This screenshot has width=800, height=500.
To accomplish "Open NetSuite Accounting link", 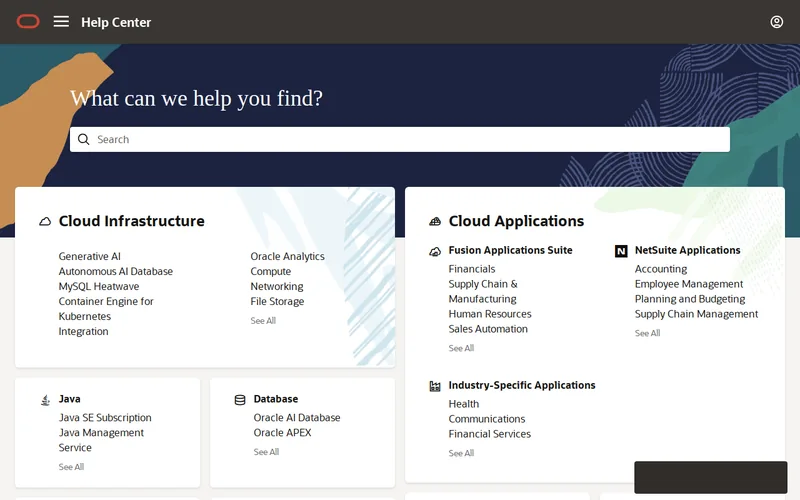I will click(x=661, y=269).
